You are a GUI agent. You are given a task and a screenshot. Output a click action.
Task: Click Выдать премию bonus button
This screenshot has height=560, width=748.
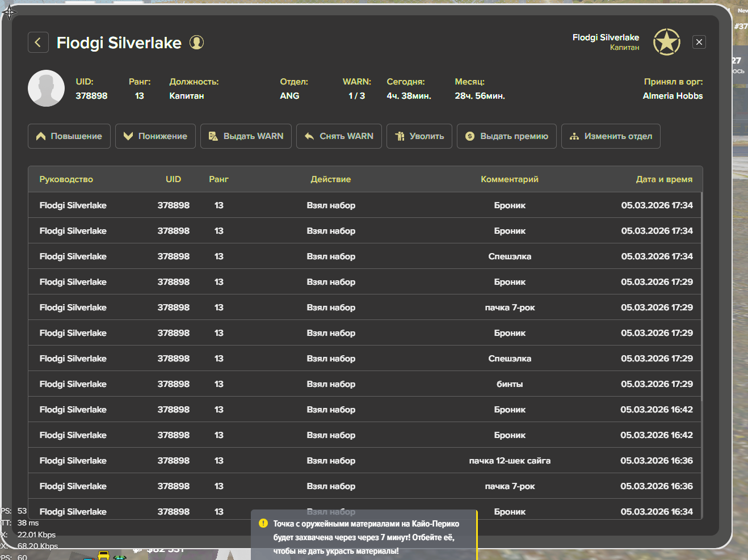click(x=506, y=136)
